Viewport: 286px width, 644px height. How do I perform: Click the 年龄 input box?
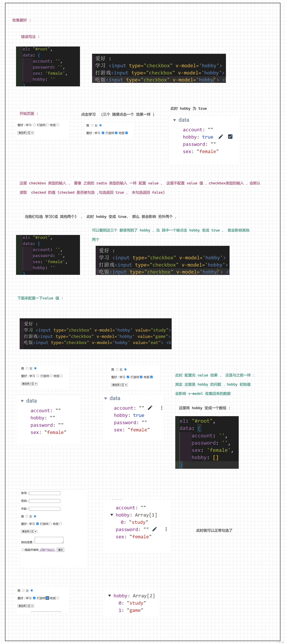point(45,509)
